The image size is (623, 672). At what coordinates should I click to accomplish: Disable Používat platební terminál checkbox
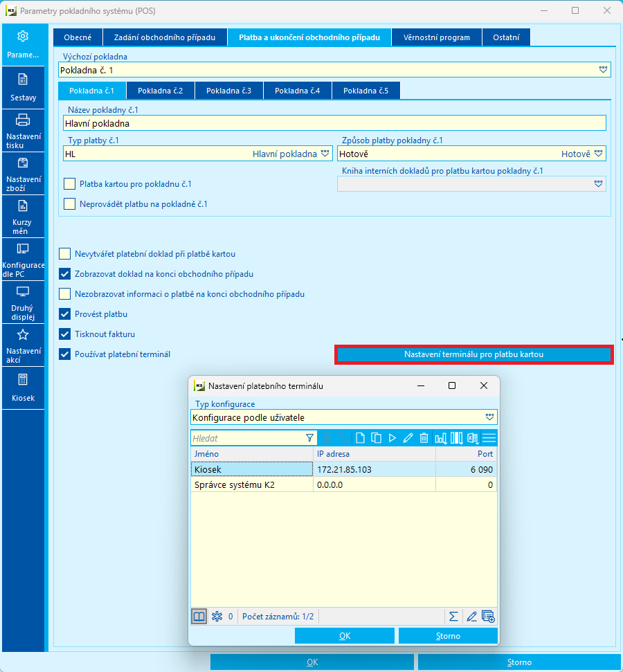(65, 354)
